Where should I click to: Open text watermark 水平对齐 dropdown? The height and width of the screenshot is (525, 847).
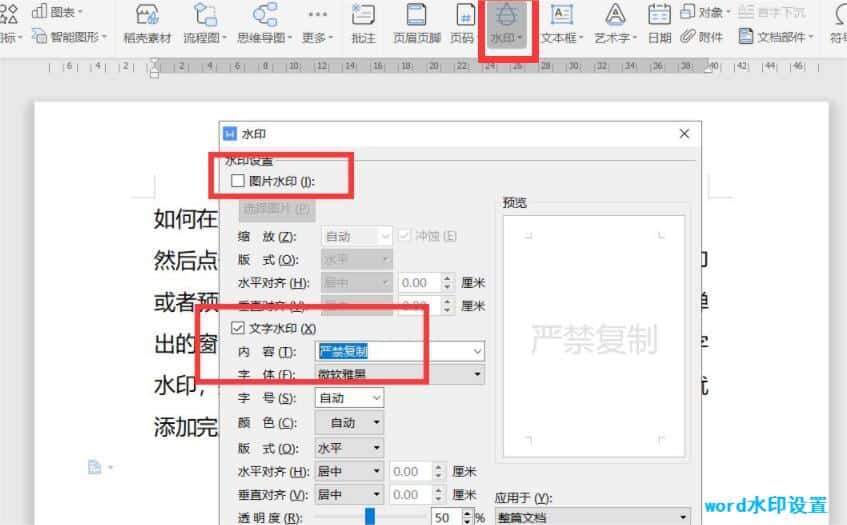349,472
